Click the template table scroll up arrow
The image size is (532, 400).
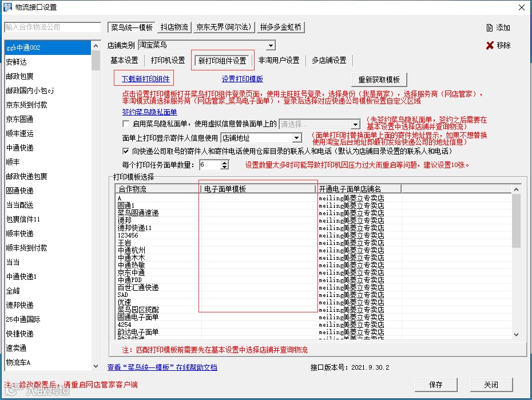coord(516,189)
